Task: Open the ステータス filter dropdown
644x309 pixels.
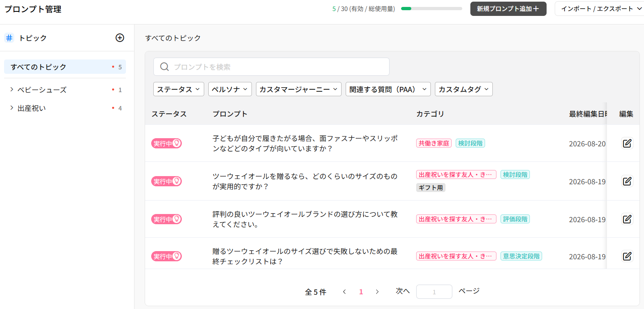Action: click(x=179, y=89)
